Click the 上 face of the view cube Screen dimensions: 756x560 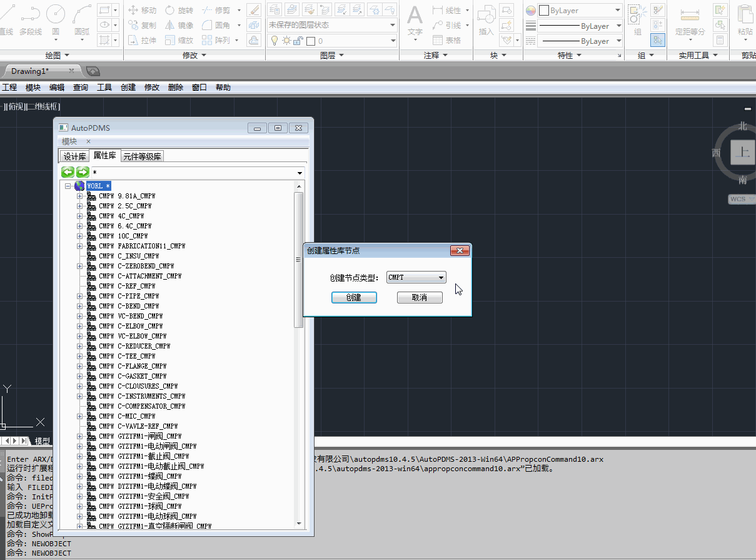[x=743, y=152]
